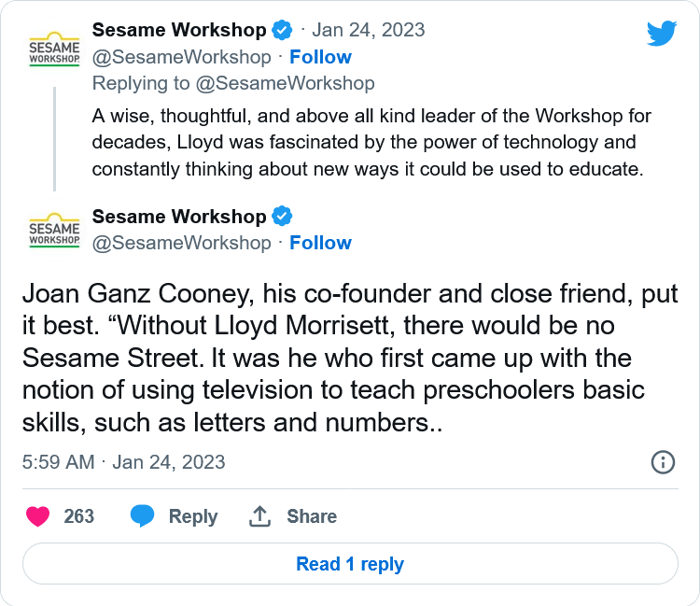Click the share upload arrow icon
The width and height of the screenshot is (700, 606).
click(259, 516)
